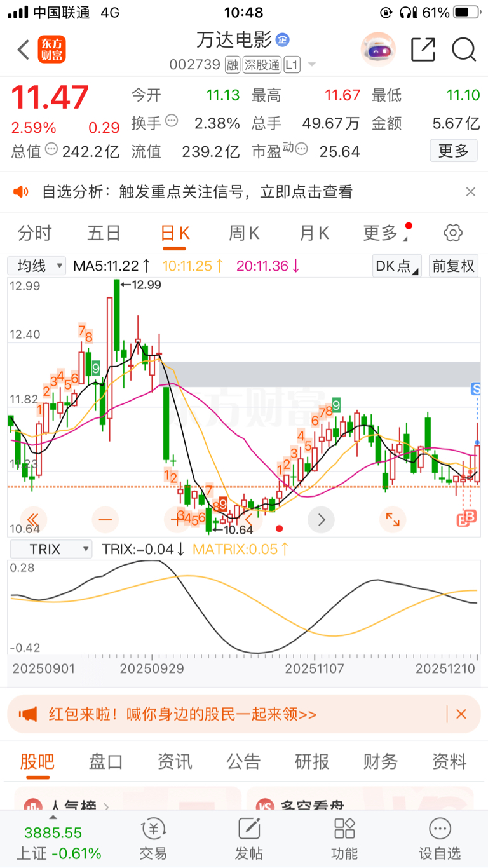This screenshot has height=868, width=488.
Task: Tap the 更多 button beside quote data
Action: (454, 151)
